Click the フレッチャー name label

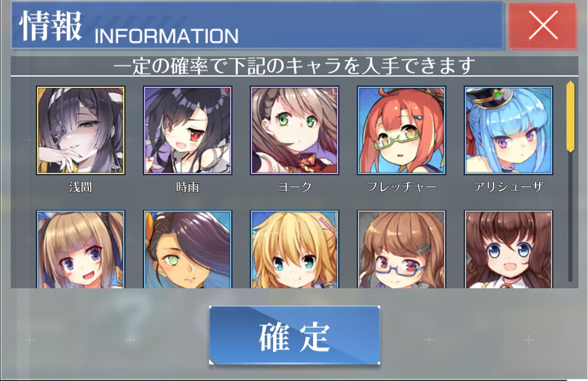(401, 187)
